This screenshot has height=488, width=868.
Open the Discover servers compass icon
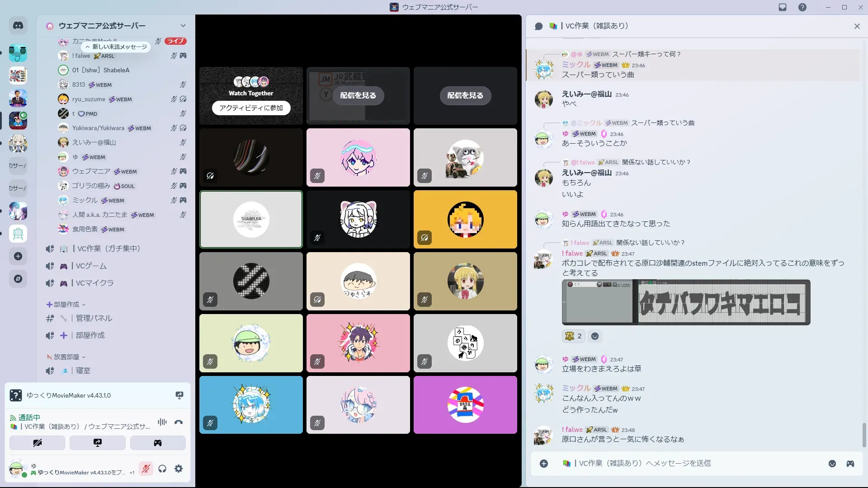pos(18,279)
